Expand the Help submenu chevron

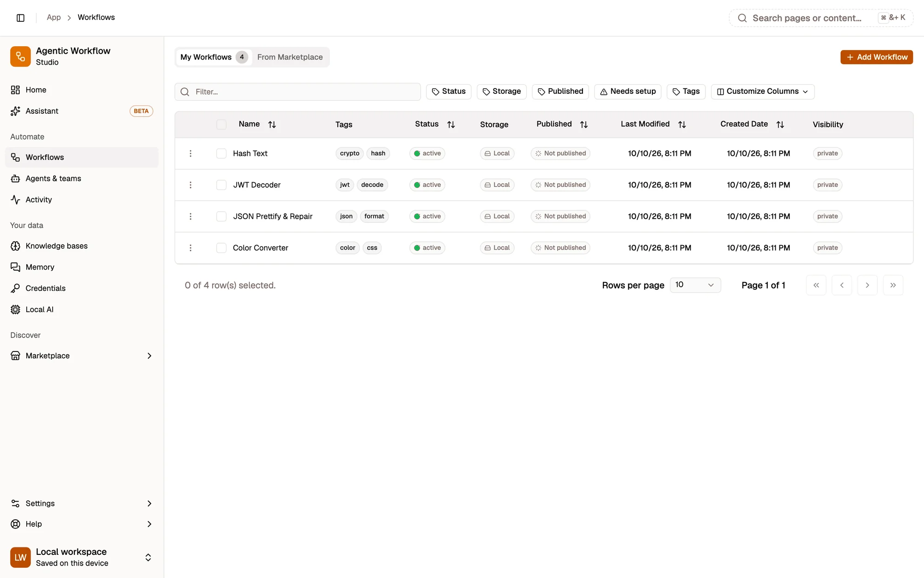tap(149, 524)
